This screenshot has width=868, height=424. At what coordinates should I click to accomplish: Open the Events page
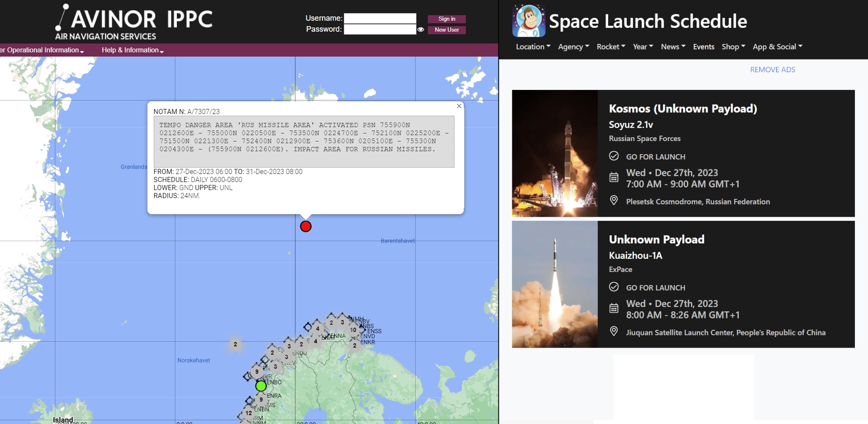[703, 47]
